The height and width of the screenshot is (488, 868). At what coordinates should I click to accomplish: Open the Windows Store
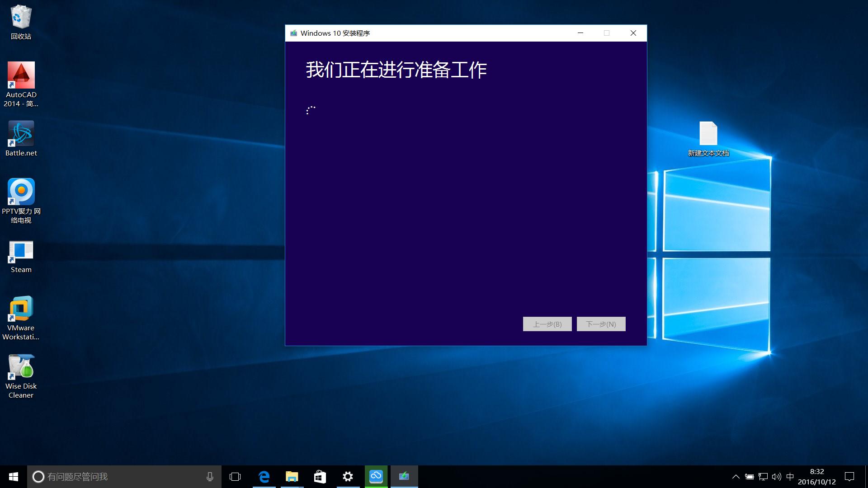[x=320, y=476]
